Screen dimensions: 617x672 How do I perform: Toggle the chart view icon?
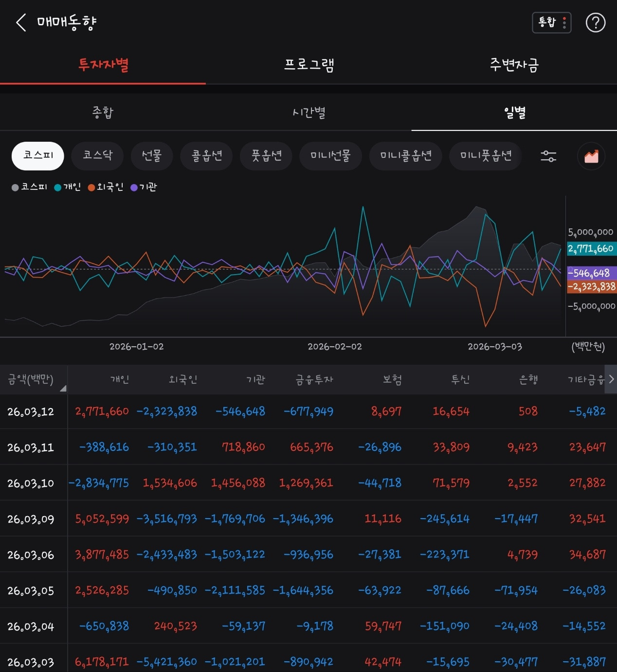pos(591,156)
